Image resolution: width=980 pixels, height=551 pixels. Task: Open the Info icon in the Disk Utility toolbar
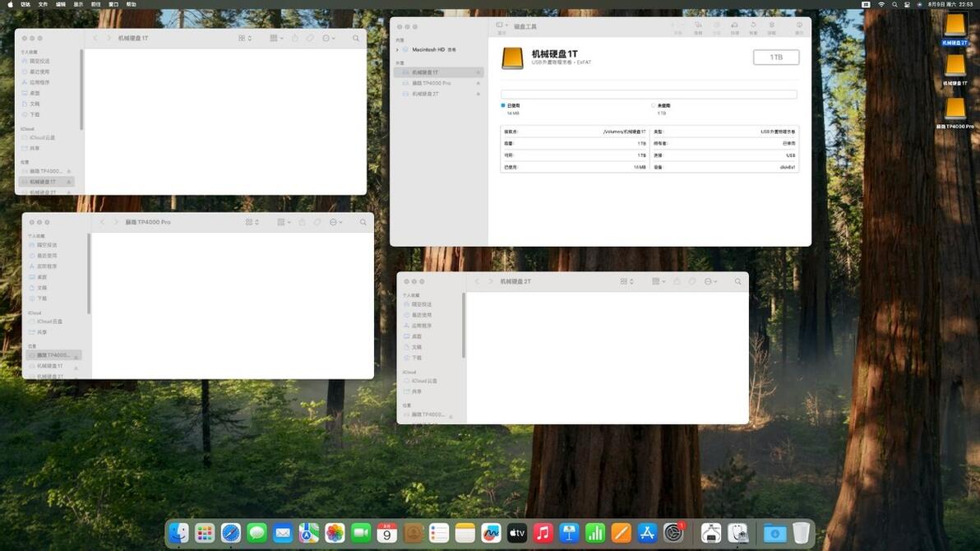pos(799,28)
